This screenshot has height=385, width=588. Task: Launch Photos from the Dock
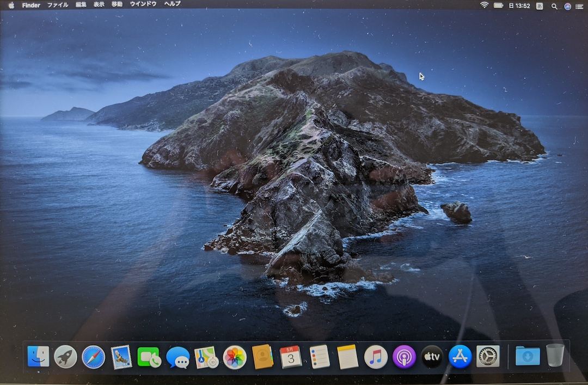click(234, 357)
